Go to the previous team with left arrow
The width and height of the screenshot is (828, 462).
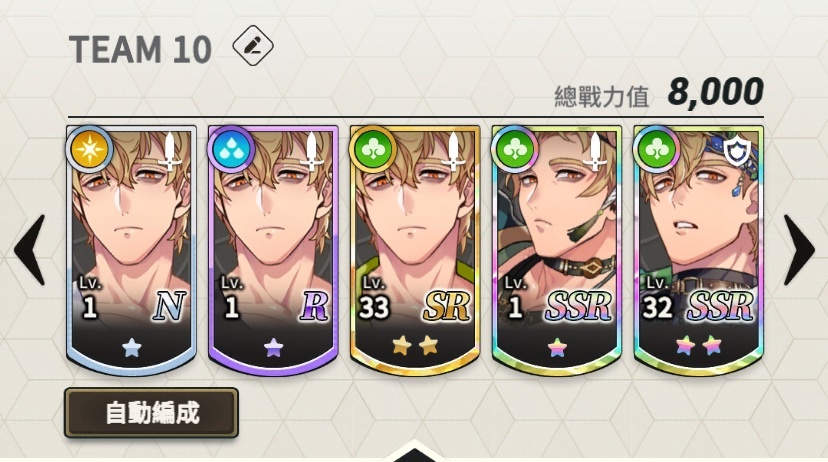[x=30, y=250]
